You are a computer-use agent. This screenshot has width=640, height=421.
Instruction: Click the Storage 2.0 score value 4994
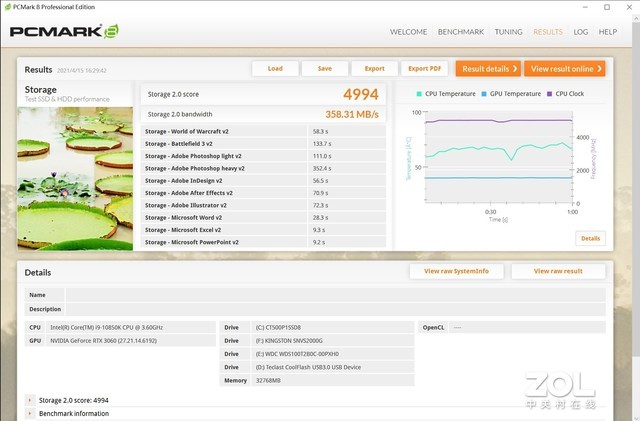[x=361, y=94]
